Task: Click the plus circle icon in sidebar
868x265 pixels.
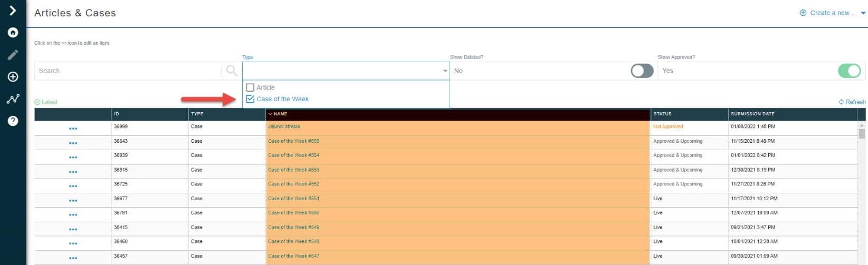Action: coord(13,77)
